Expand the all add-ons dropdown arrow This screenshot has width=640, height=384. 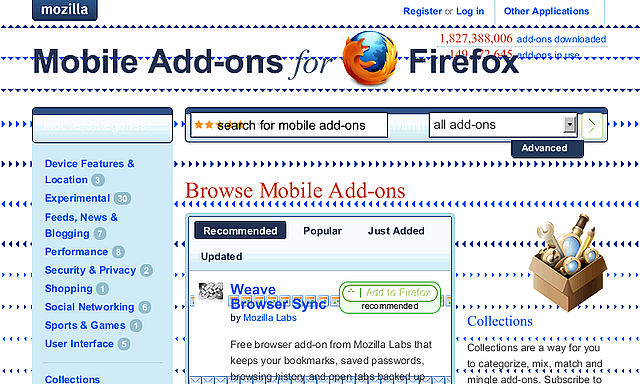(x=569, y=124)
